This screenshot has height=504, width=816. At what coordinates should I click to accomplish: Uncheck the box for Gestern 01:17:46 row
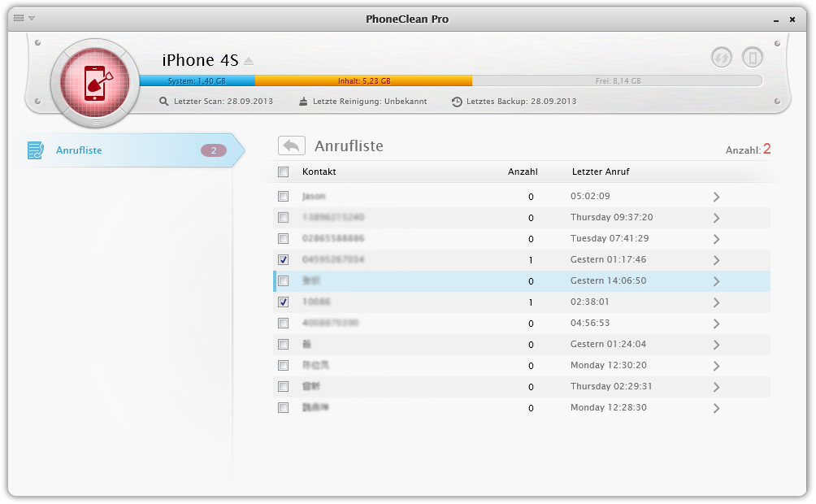click(283, 260)
